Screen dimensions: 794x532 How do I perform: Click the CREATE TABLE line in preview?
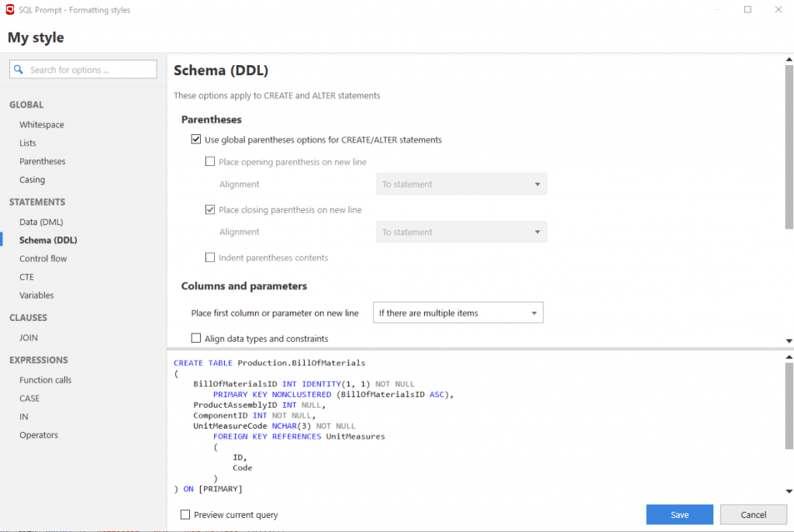[269, 363]
